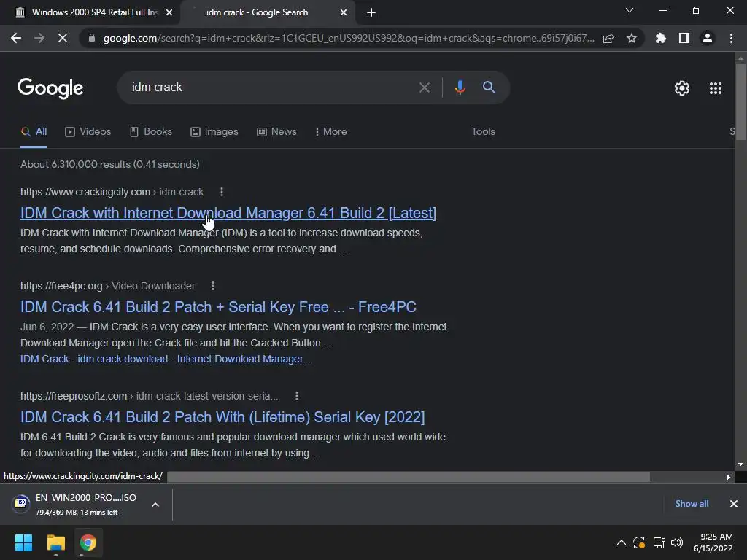The image size is (747, 560).
Task: Open the Windows Start menu
Action: (23, 542)
